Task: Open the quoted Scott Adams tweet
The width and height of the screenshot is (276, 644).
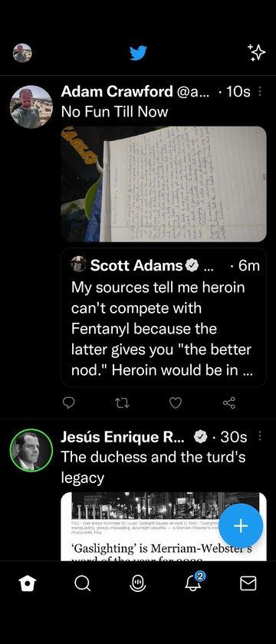Action: [x=164, y=317]
